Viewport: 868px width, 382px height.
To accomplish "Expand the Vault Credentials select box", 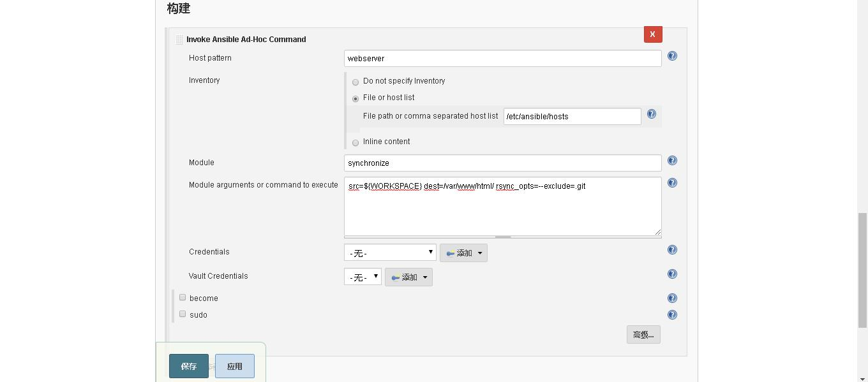I will [x=363, y=277].
